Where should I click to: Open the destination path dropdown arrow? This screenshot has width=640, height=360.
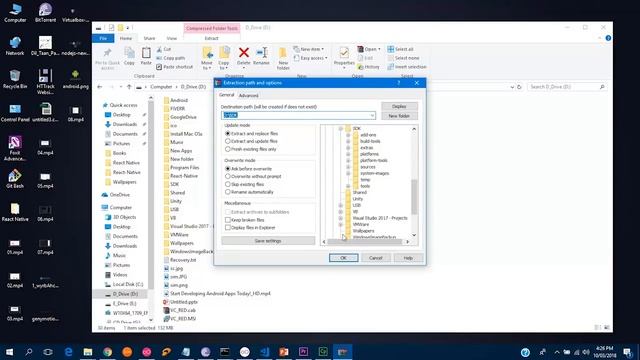click(x=372, y=116)
